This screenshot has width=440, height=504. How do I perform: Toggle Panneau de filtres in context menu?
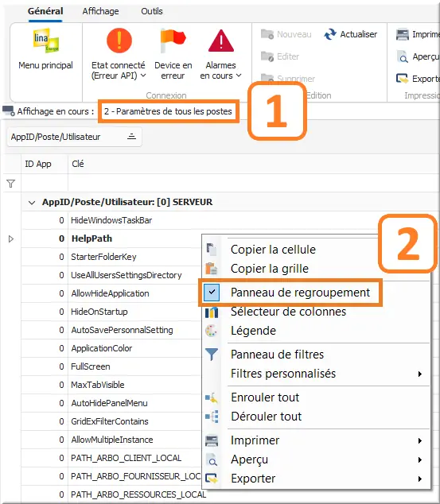[277, 355]
